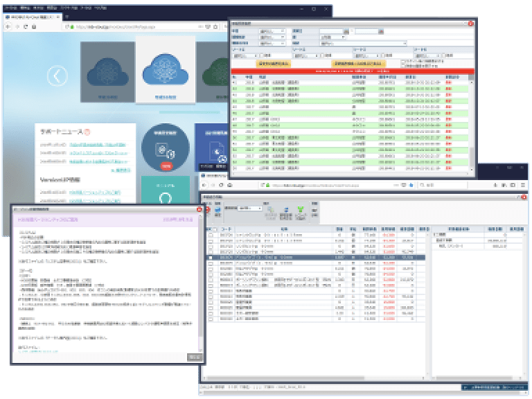The image size is (532, 399).
Task: Click the first date input field in the list window
Action: pos(332,31)
